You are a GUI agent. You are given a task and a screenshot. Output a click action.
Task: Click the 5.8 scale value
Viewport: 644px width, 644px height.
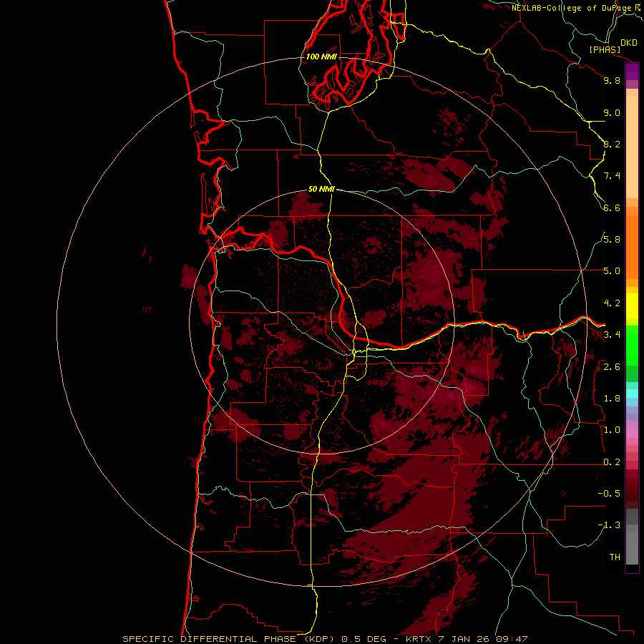[612, 240]
